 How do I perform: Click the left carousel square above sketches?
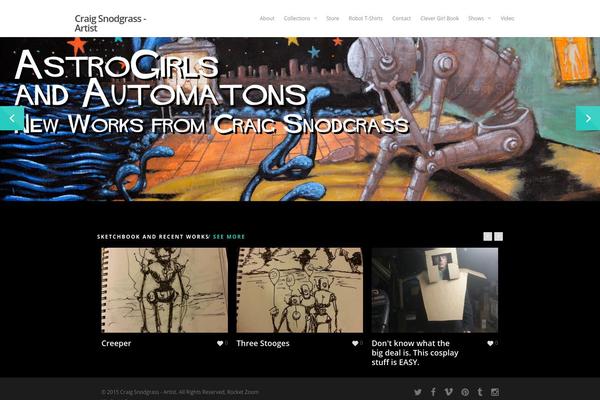point(488,237)
